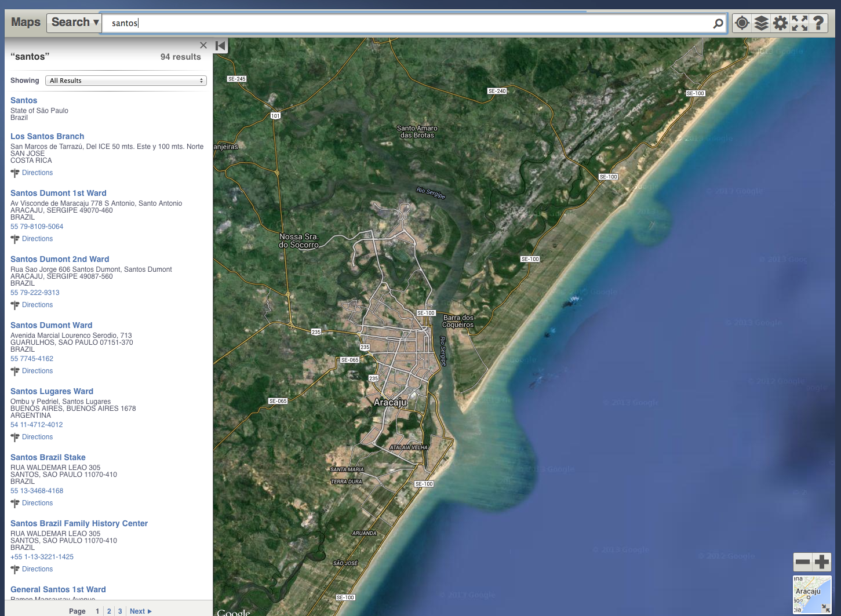Click phone number 55 13-3468-4168

[x=37, y=491]
